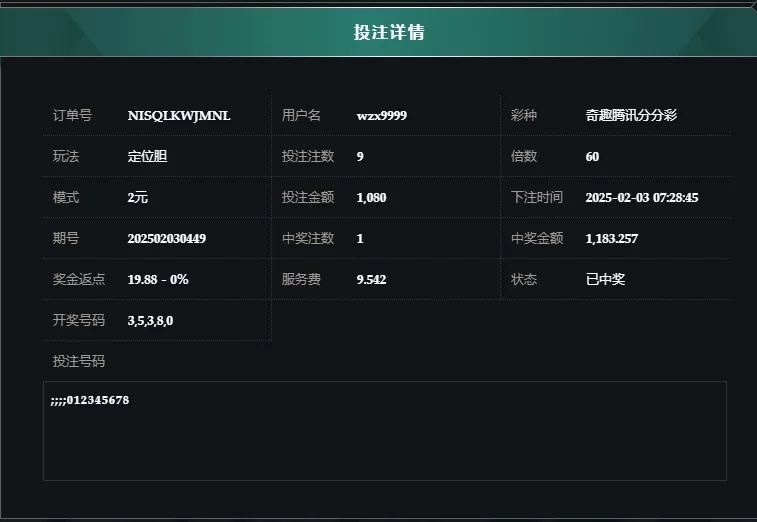Viewport: 757px width, 522px height.
Task: Click the draw numbers 3,5,3,8,0
Action: [x=150, y=321]
